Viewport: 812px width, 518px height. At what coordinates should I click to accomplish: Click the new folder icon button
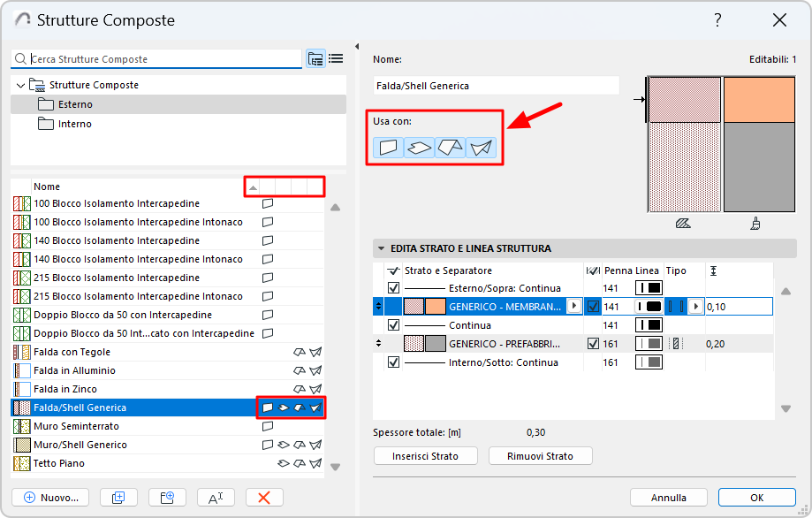(x=167, y=498)
